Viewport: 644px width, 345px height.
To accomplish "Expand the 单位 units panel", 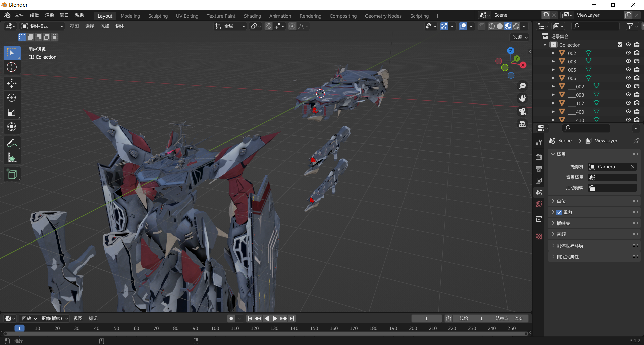I will click(594, 201).
